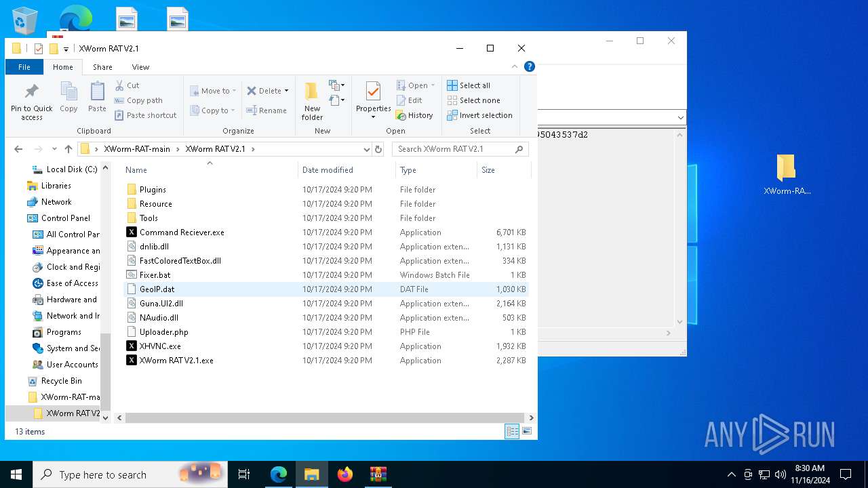Refresh the current folder view

tap(378, 149)
